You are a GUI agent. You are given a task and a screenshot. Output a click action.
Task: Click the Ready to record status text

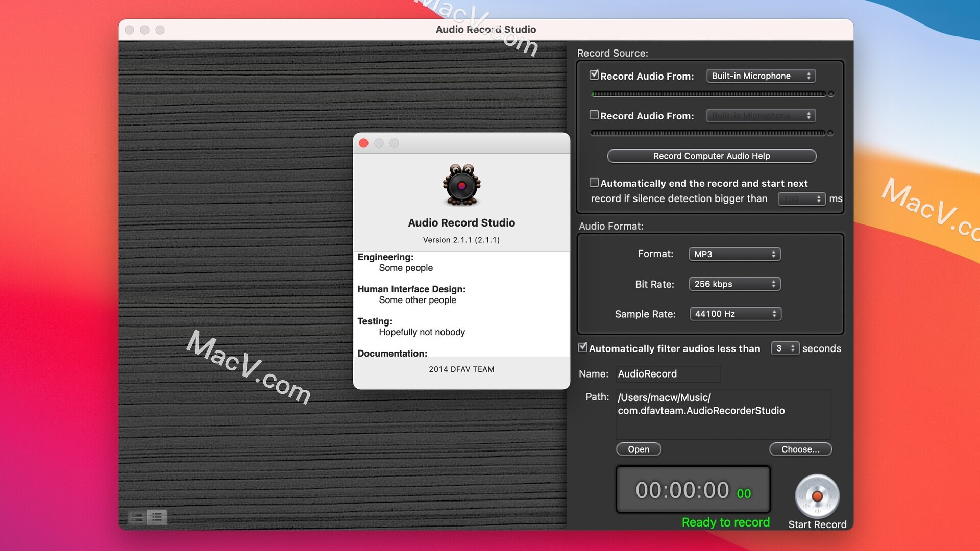pyautogui.click(x=725, y=522)
